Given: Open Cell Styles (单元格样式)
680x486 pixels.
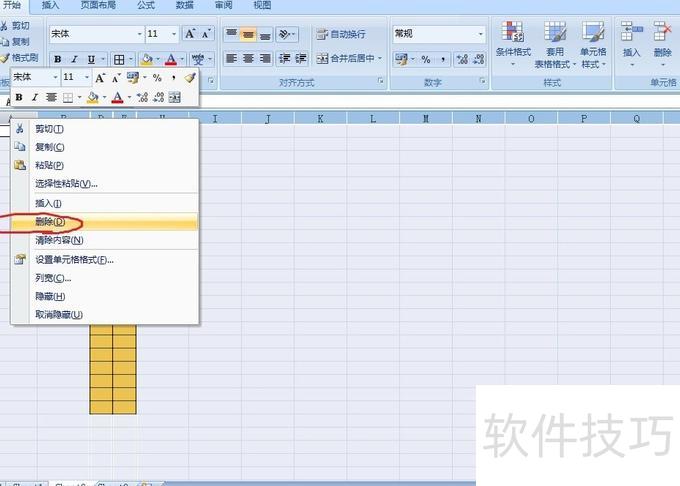Looking at the screenshot, I should point(593,44).
